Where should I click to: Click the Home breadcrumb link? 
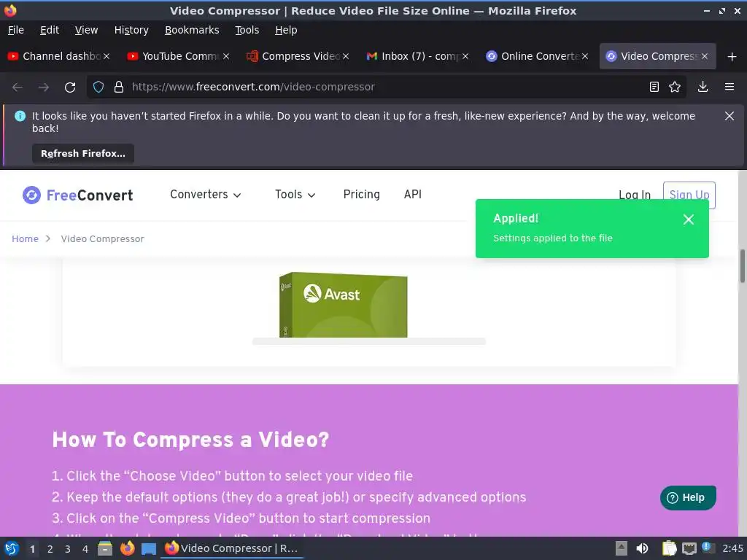coord(25,239)
